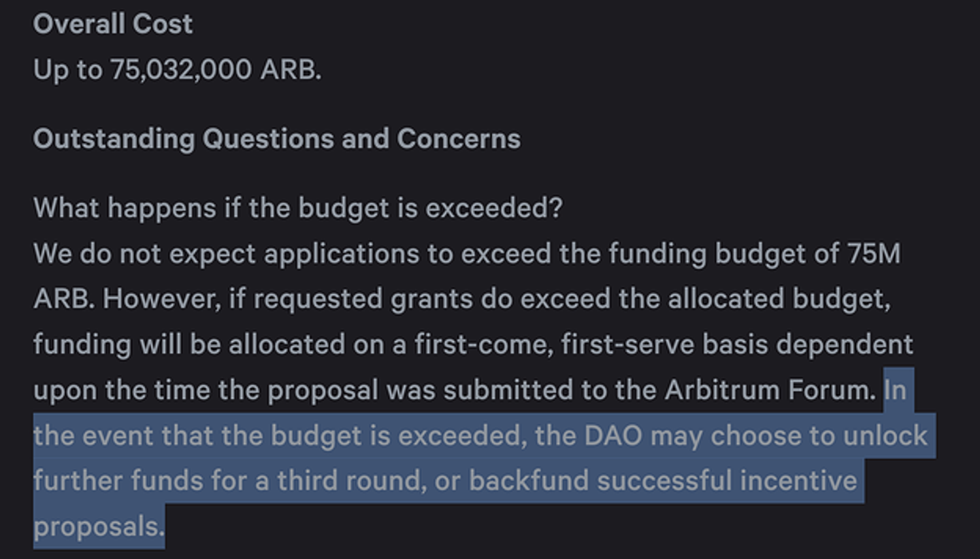Click the "Overall Cost" heading
Viewport: 980px width, 559px height.
click(112, 24)
